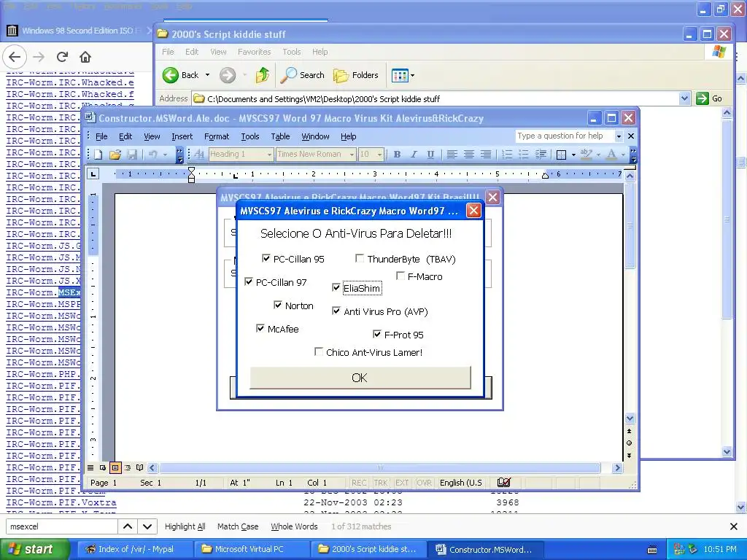Image resolution: width=747 pixels, height=560 pixels.
Task: Click the ruler tab selector L button
Action: (x=93, y=174)
